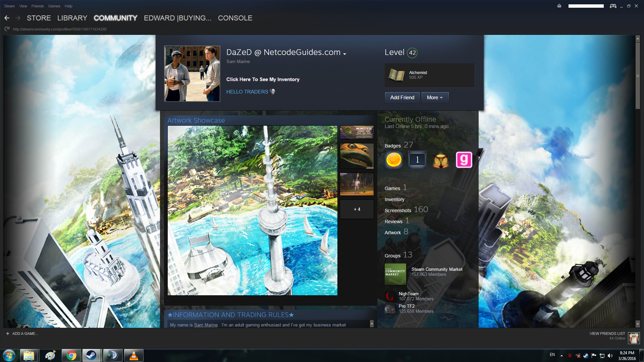The image size is (644, 362).
Task: Open the gold coin badge
Action: pos(394,160)
